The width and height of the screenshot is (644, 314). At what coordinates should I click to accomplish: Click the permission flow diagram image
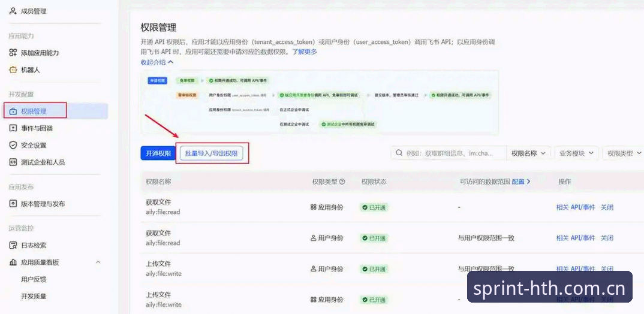tap(320, 102)
